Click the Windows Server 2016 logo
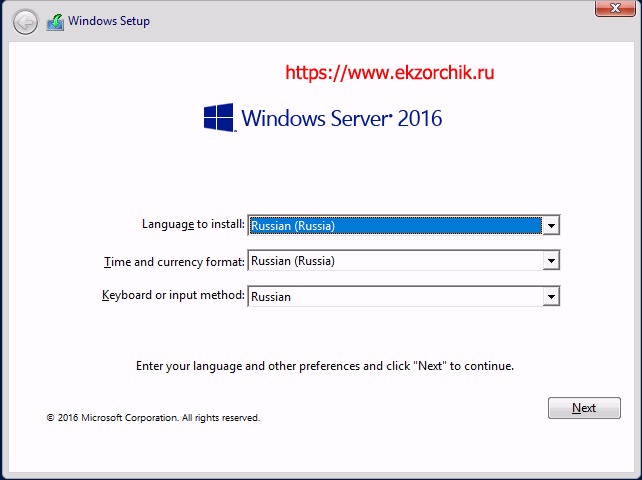Viewport: 642px width, 480px height. tap(323, 118)
